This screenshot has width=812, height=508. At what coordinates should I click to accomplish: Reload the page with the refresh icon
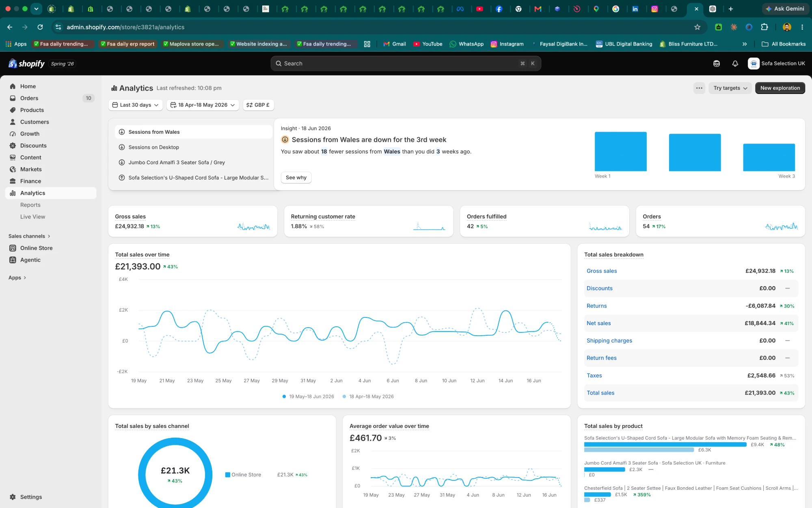pos(40,27)
